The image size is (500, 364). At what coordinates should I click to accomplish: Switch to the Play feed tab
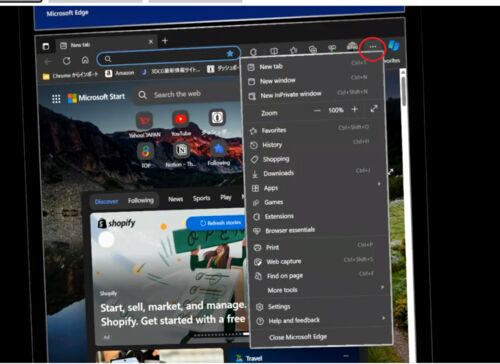(226, 197)
